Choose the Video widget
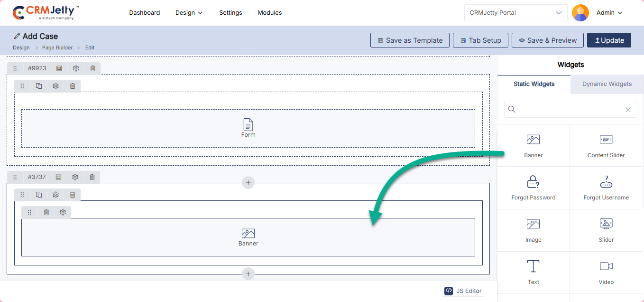The height and width of the screenshot is (302, 644). (606, 273)
